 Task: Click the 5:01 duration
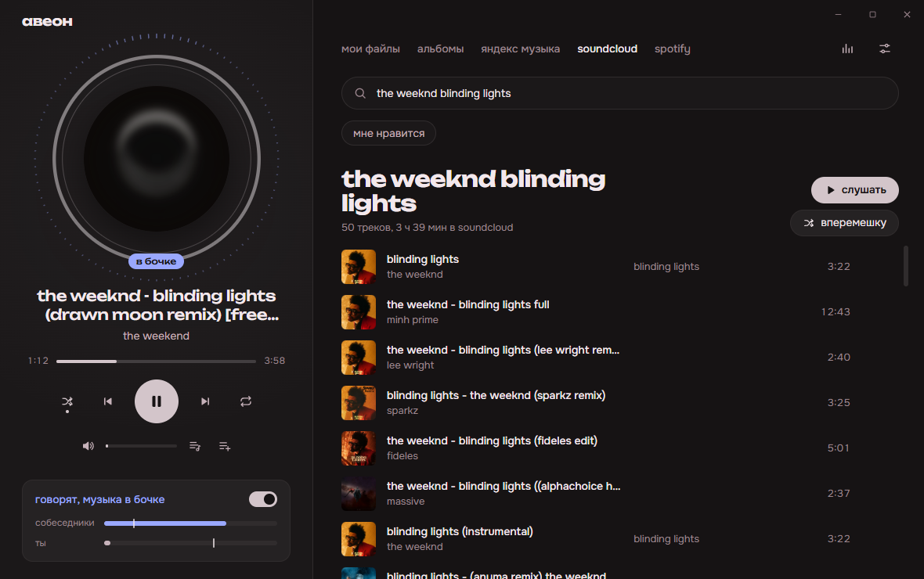click(839, 448)
